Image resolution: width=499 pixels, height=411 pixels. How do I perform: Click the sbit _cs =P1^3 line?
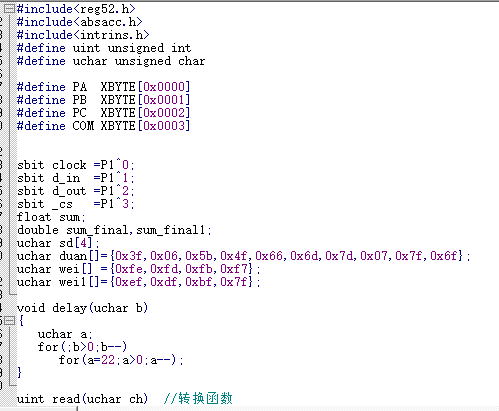point(76,204)
